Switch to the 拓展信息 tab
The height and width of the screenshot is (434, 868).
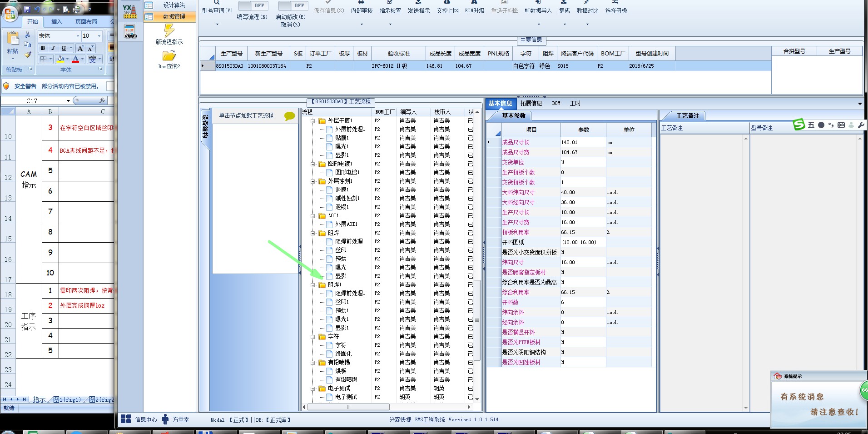(x=531, y=104)
